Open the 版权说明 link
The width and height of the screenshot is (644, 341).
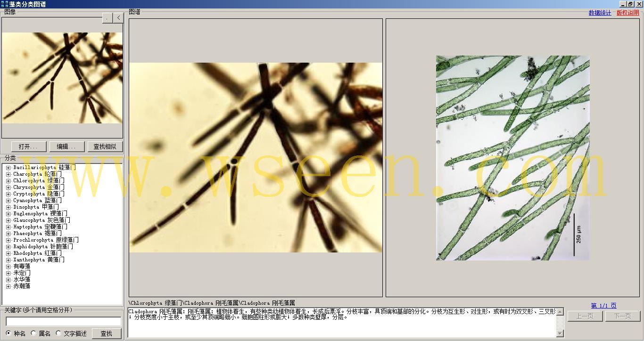pyautogui.click(x=627, y=13)
